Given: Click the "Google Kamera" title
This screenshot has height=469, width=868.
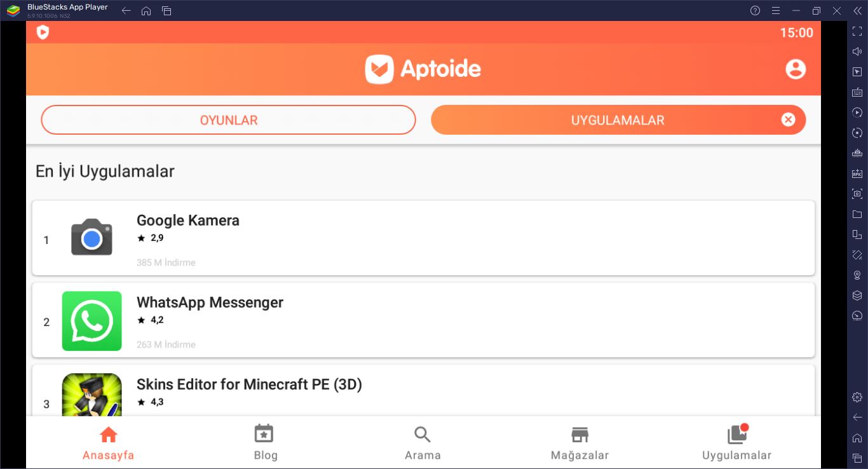Looking at the screenshot, I should pyautogui.click(x=188, y=221).
